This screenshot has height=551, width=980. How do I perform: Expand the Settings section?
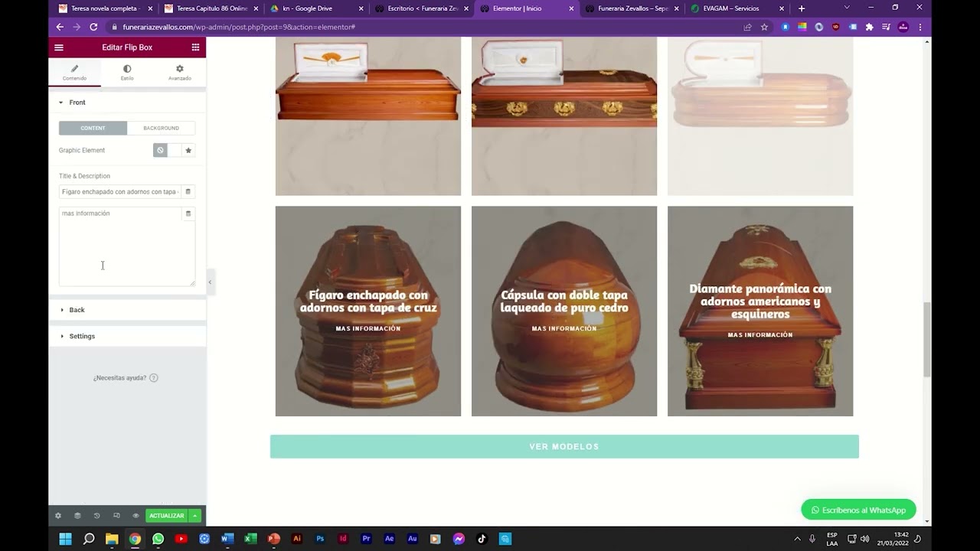click(127, 336)
